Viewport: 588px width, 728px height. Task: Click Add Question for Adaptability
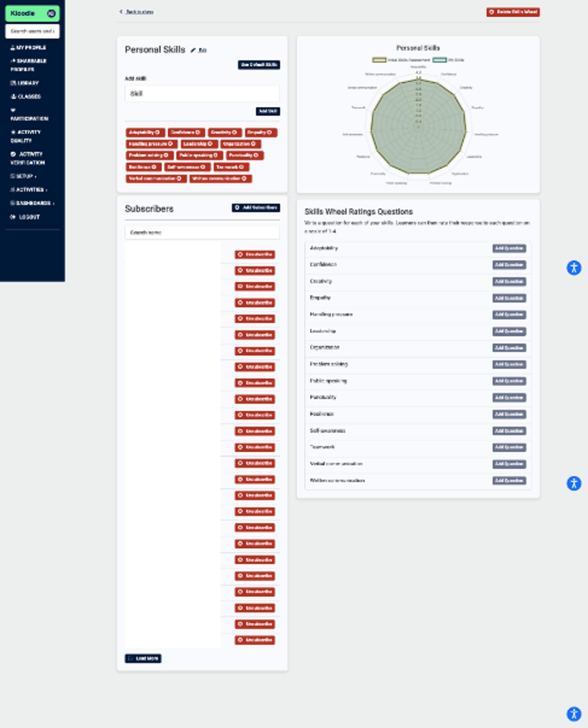click(509, 249)
